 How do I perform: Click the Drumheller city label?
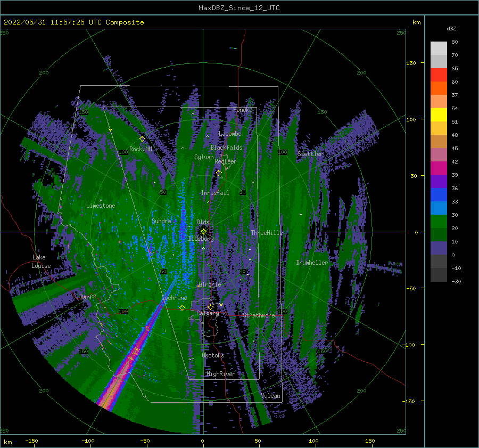coord(312,263)
